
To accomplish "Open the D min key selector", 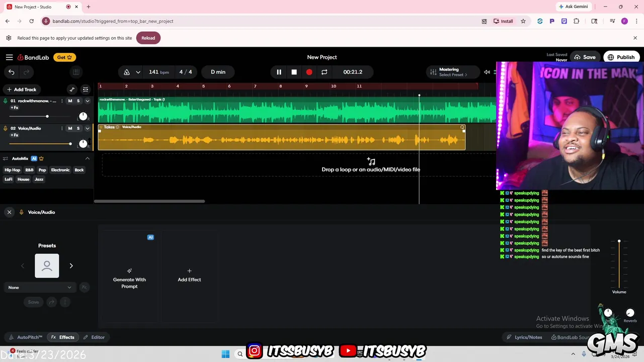I will pos(218,72).
